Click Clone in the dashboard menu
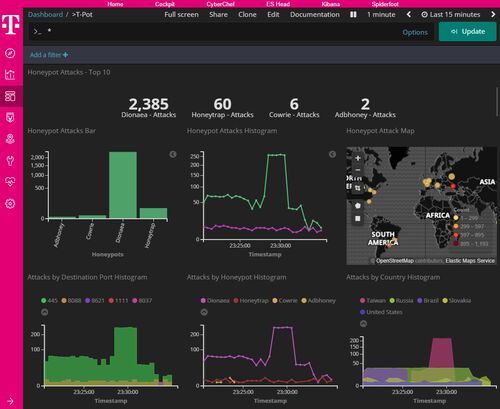 247,15
